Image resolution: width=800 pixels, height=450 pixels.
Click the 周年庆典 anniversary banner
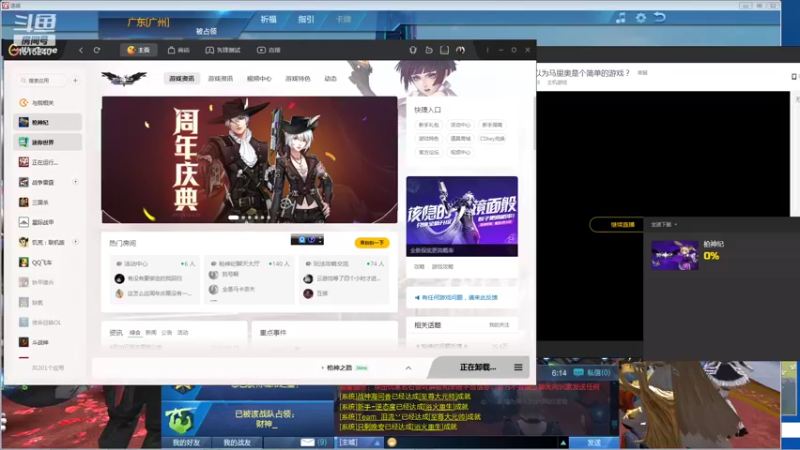(249, 160)
